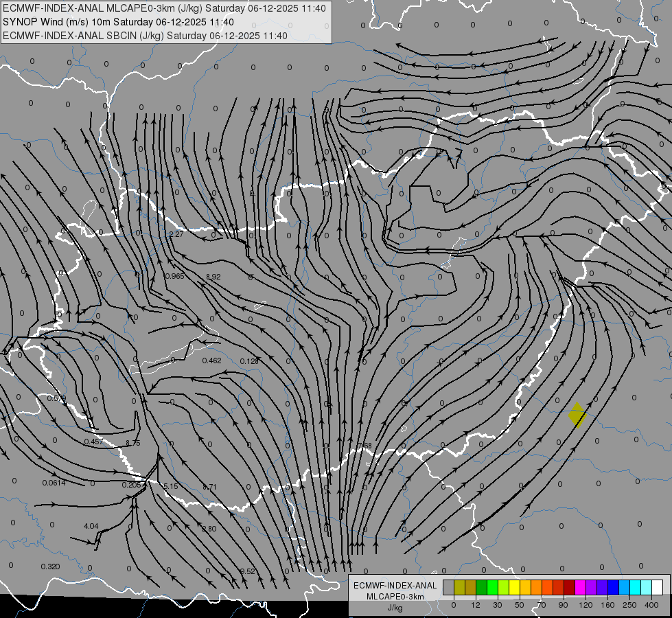Click the map value 0.579
Image resolution: width=672 pixels, height=618 pixels.
pyautogui.click(x=56, y=398)
